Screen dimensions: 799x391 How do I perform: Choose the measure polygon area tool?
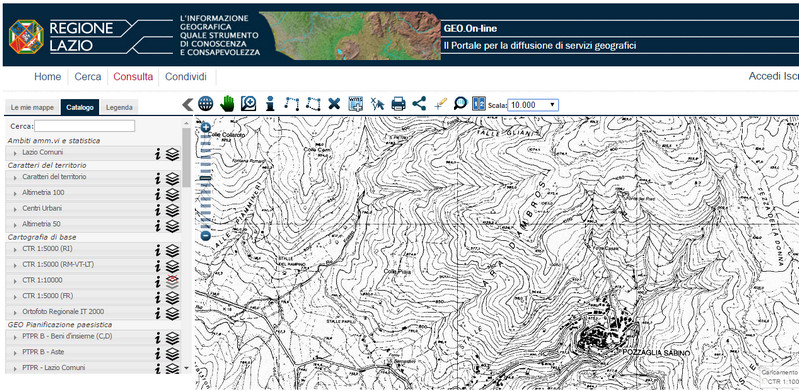pyautogui.click(x=313, y=104)
